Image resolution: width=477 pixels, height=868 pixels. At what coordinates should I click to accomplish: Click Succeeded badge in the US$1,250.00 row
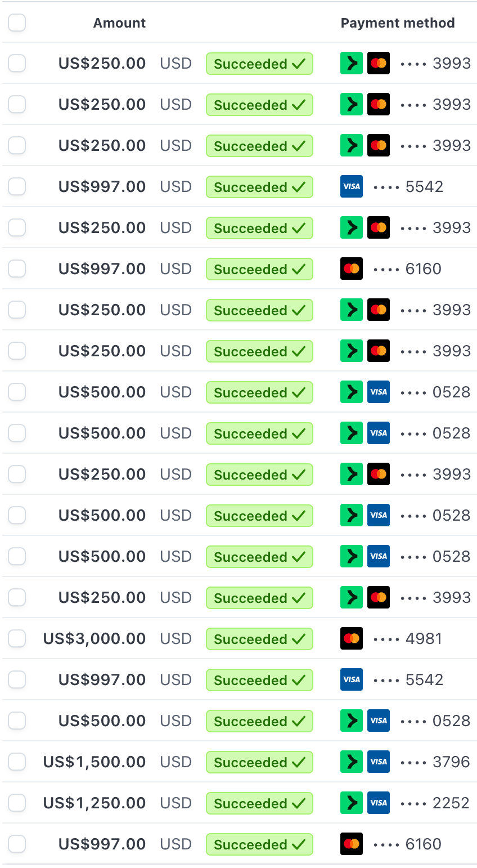(259, 803)
